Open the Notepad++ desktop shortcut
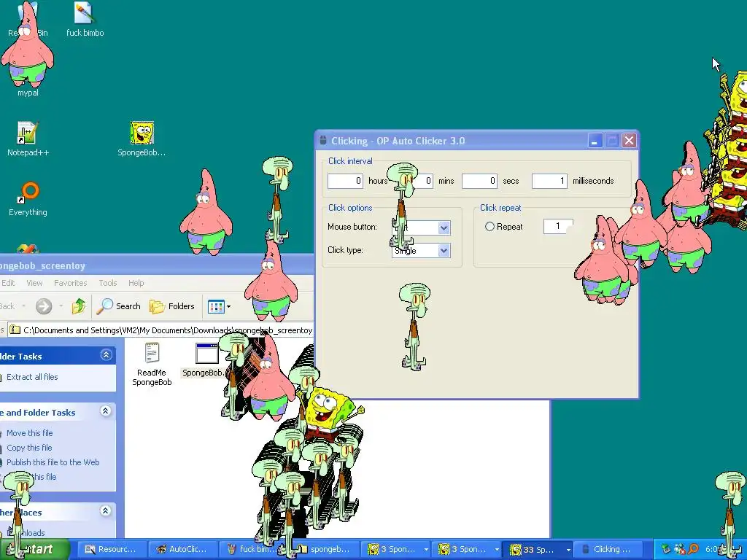This screenshot has width=747, height=560. tap(28, 139)
